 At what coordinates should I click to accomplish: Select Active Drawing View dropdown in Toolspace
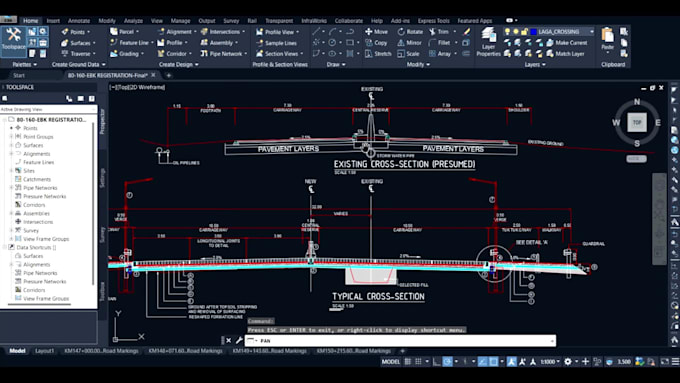coord(48,109)
